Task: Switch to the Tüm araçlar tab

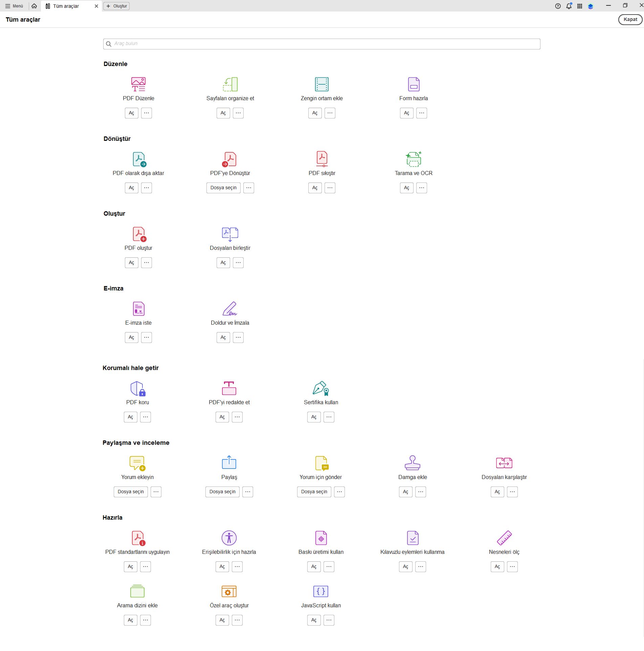Action: (x=66, y=6)
